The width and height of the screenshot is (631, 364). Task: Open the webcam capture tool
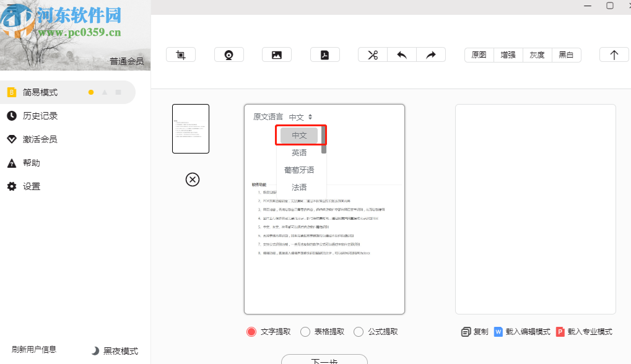[x=228, y=54]
